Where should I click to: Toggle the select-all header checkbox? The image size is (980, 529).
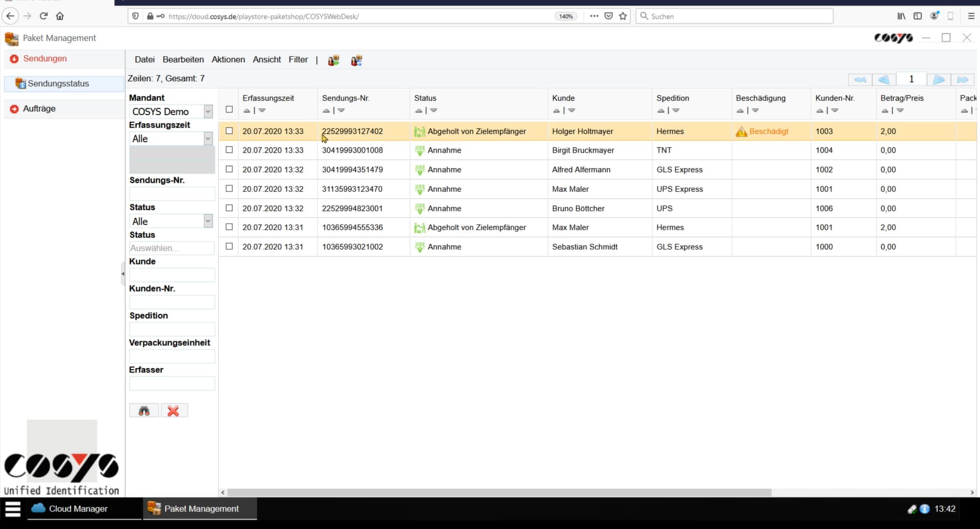229,109
